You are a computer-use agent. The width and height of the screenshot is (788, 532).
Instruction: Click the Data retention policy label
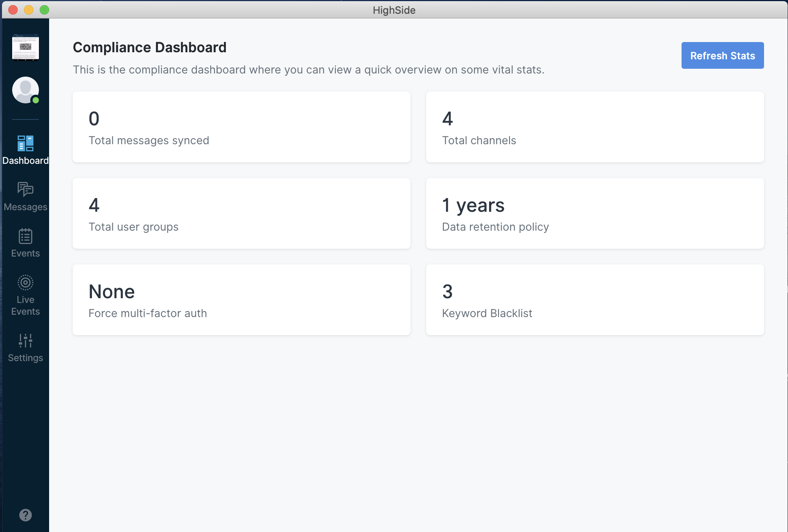click(495, 227)
